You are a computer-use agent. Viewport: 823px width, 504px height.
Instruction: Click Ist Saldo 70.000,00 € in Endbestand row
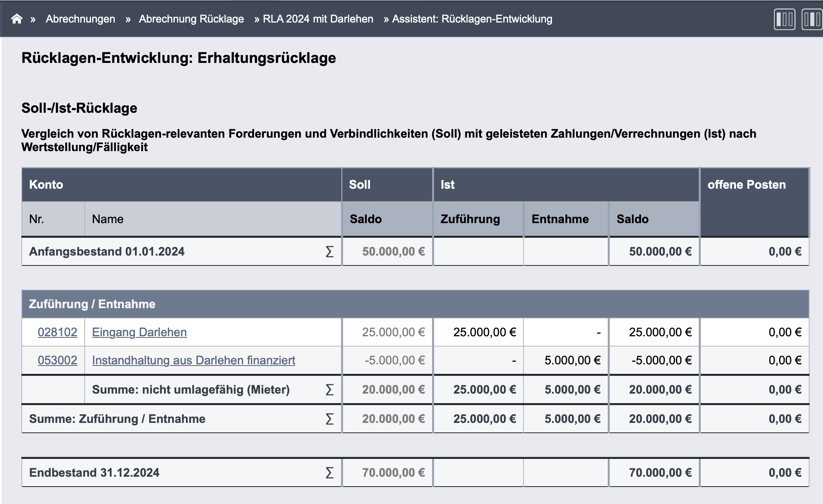[660, 473]
